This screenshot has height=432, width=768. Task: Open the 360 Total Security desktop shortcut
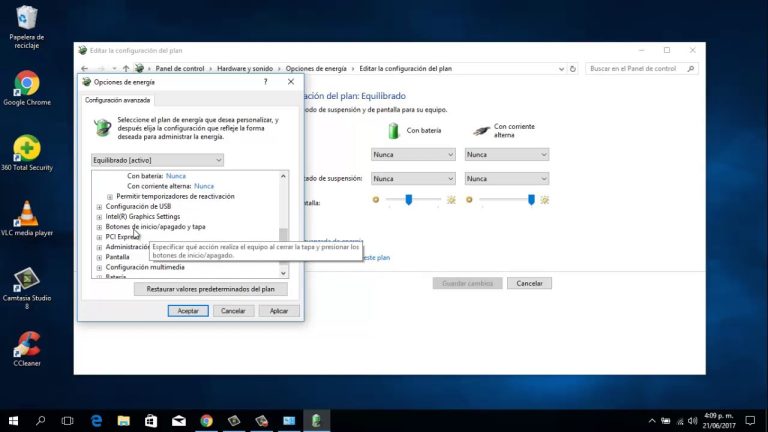point(26,153)
